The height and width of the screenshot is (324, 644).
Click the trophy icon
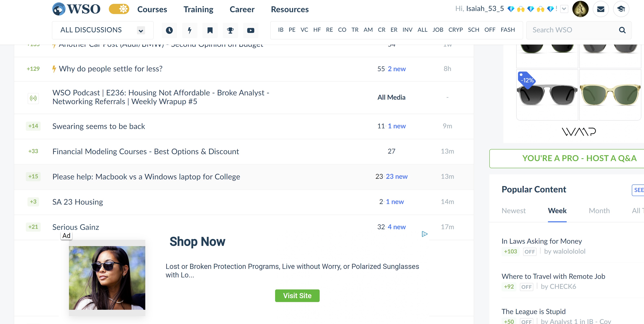tap(230, 30)
